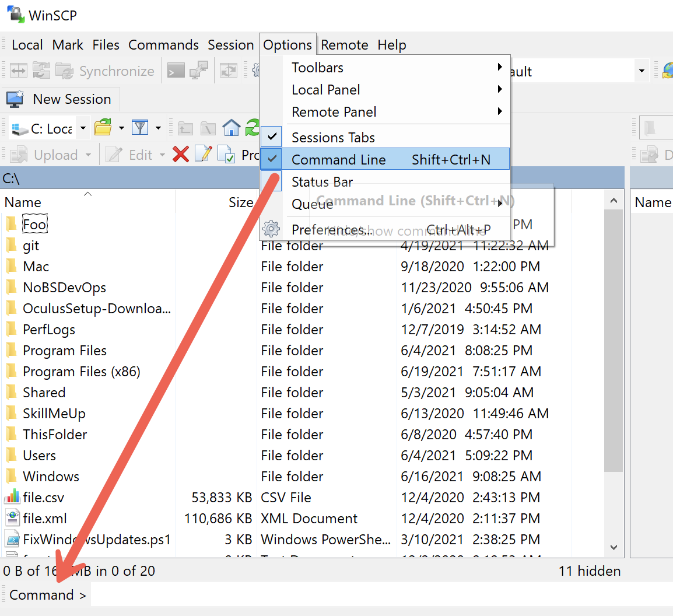The height and width of the screenshot is (616, 673).
Task: Click the remote panel Name column header
Action: pyautogui.click(x=653, y=202)
